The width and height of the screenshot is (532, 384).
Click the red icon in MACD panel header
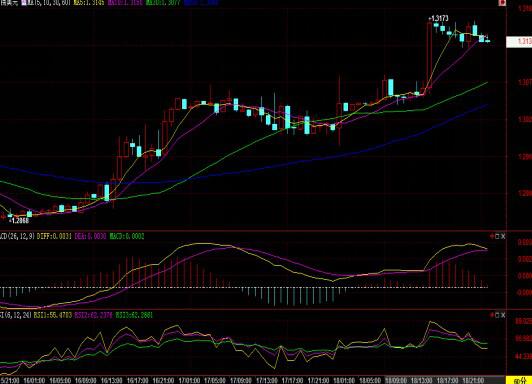tap(492, 236)
